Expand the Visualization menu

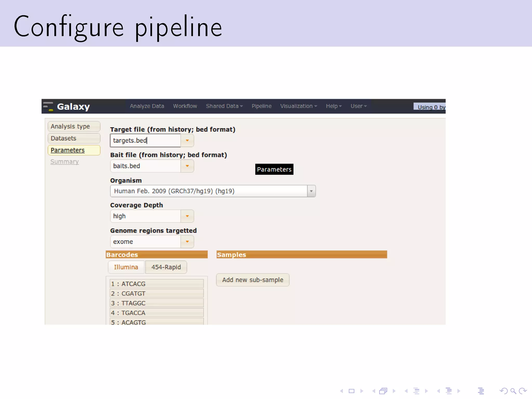(x=299, y=106)
